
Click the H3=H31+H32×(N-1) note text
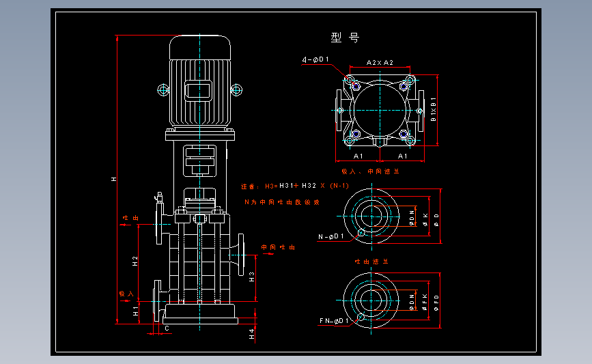pyautogui.click(x=307, y=186)
